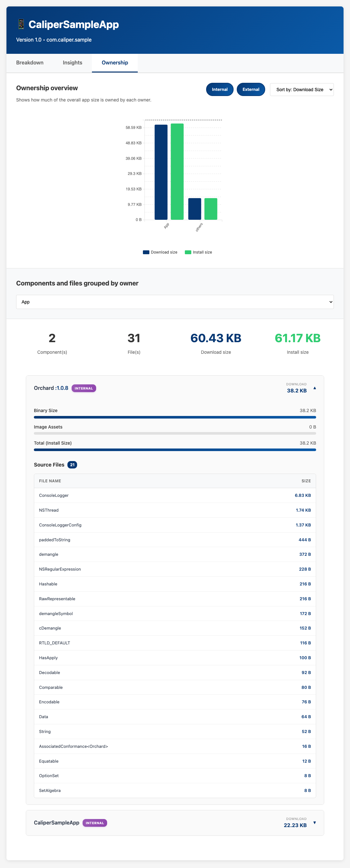The image size is (350, 868).
Task: Select the NSRegularExpression file row
Action: [x=175, y=569]
